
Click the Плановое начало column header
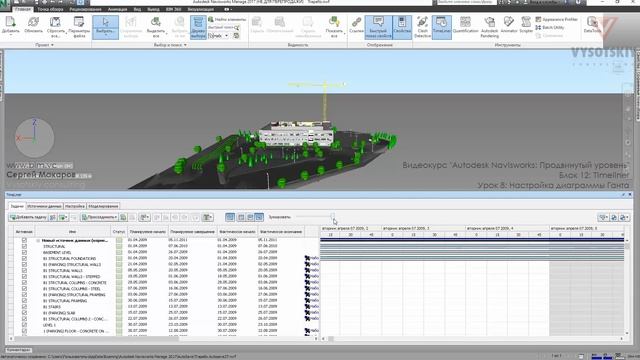[x=147, y=231]
